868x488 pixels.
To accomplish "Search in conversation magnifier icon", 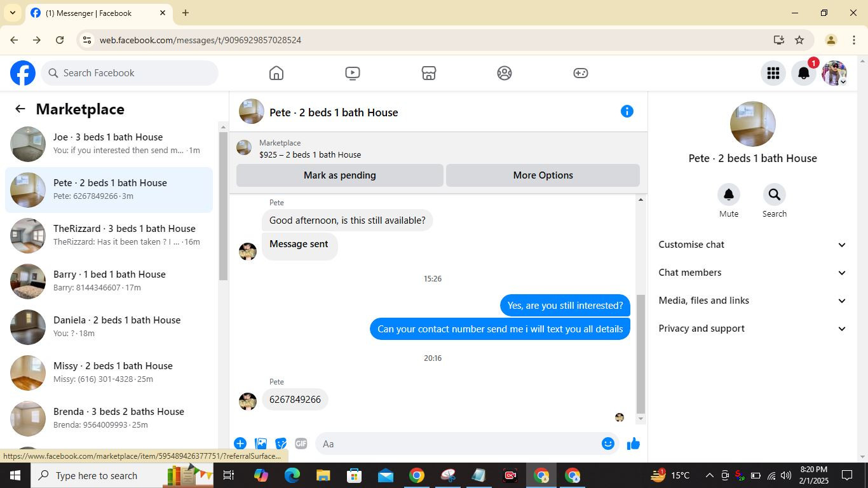I will (774, 194).
